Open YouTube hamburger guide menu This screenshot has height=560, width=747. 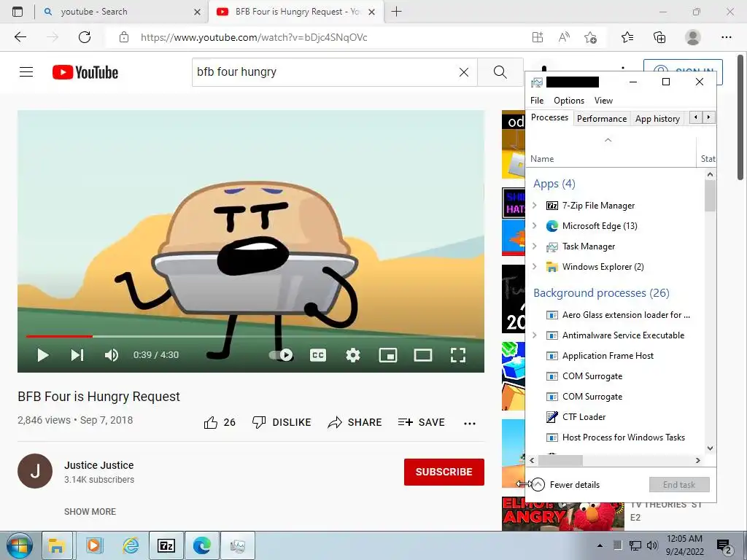[x=26, y=72]
